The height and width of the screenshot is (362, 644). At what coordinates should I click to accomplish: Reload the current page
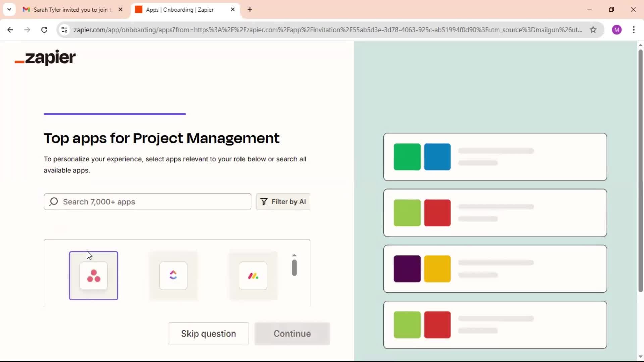pyautogui.click(x=44, y=29)
